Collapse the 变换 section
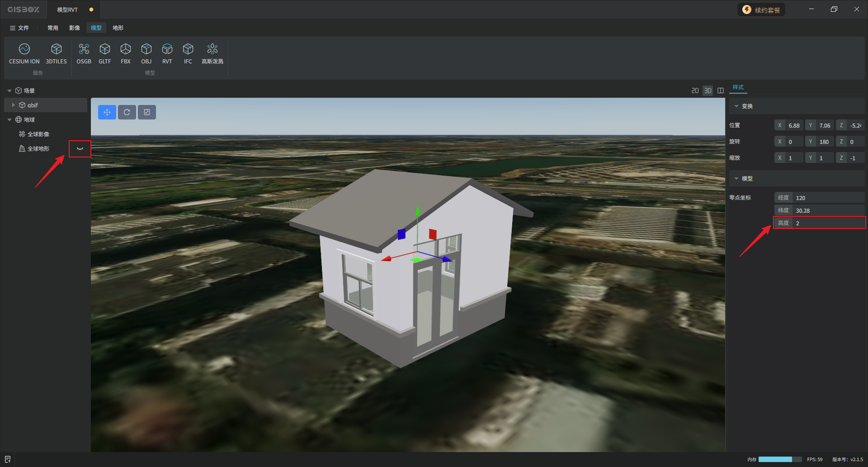Image resolution: width=868 pixels, height=467 pixels. pos(736,106)
